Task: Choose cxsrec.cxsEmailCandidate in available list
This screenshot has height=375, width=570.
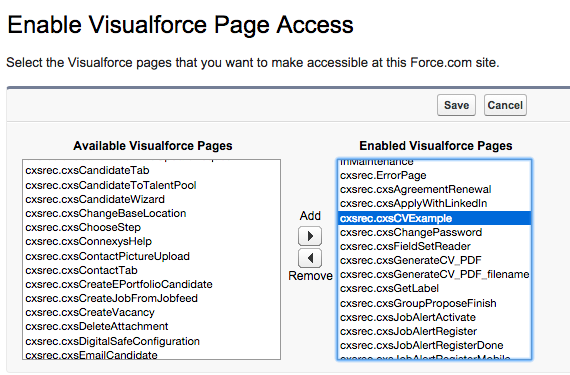Action: coord(151,355)
